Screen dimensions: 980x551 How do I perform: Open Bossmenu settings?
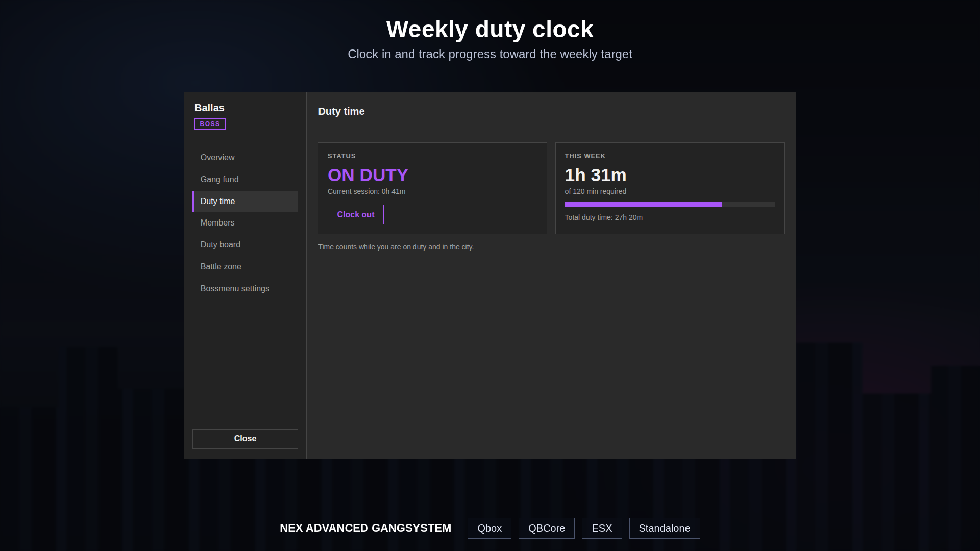click(x=245, y=289)
